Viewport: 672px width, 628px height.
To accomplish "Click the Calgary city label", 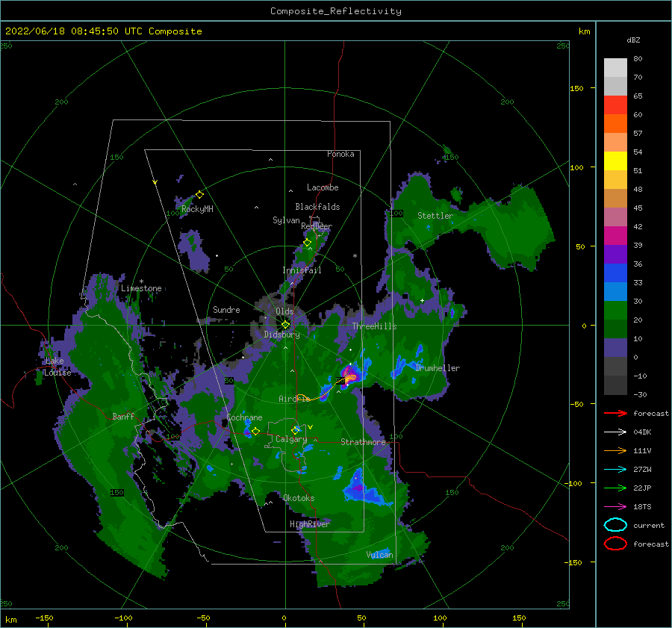I will 291,439.
